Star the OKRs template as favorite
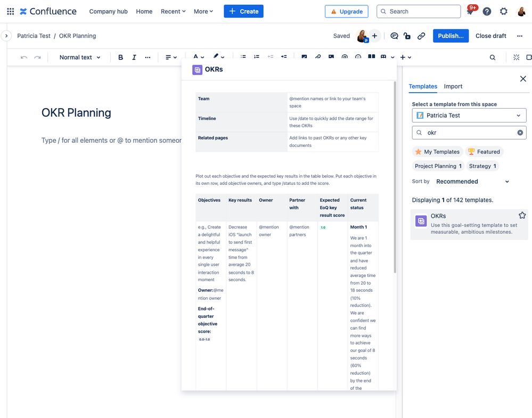The height and width of the screenshot is (418, 532). click(x=522, y=215)
